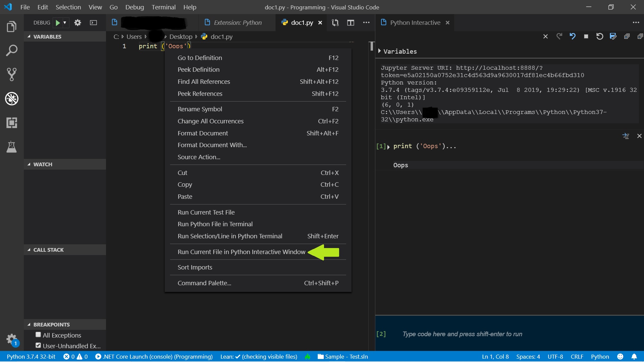Collapse the CALL STACK section

coord(65,250)
